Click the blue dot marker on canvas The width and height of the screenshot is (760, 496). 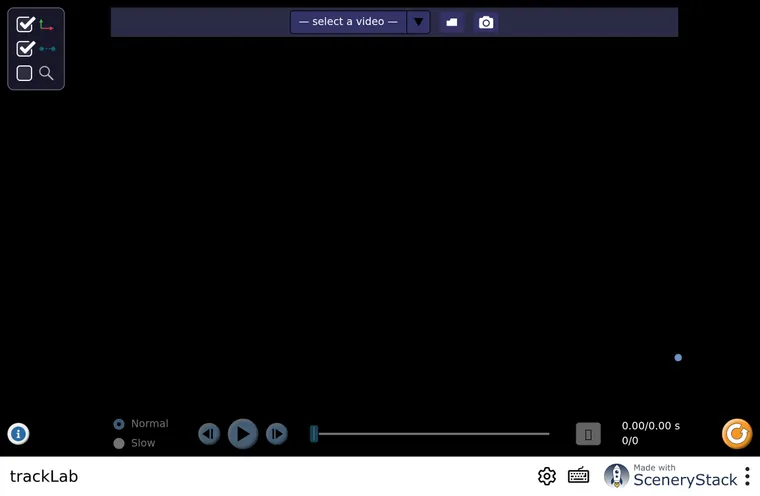678,357
